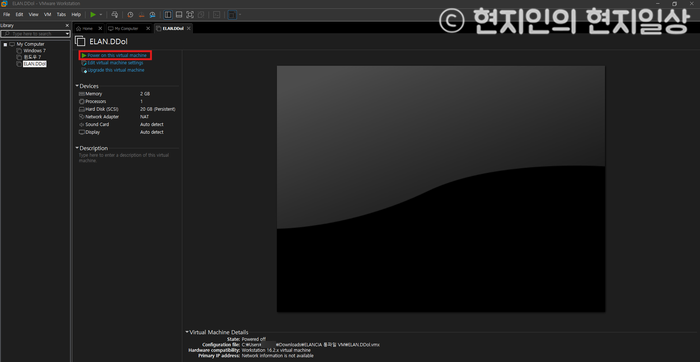Click the 20 GB (Persistent) value
The width and height of the screenshot is (700, 362).
point(158,109)
